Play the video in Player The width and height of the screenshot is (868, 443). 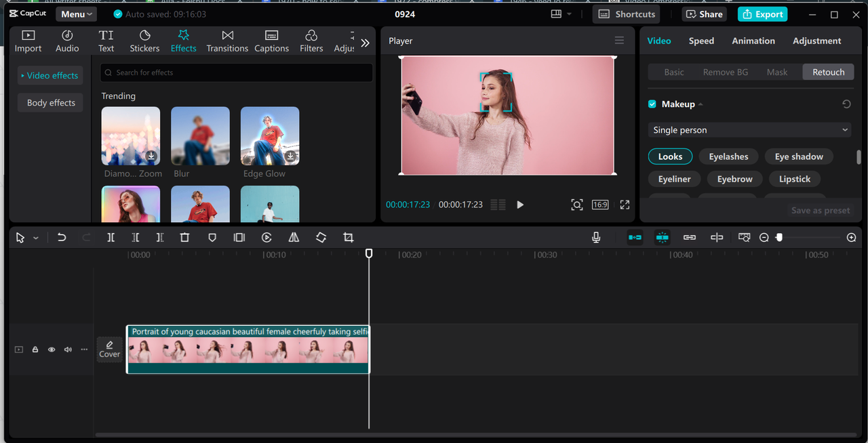(x=520, y=205)
